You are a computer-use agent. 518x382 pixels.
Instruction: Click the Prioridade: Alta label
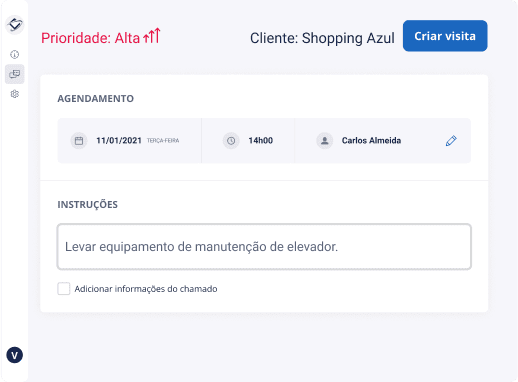pos(90,38)
